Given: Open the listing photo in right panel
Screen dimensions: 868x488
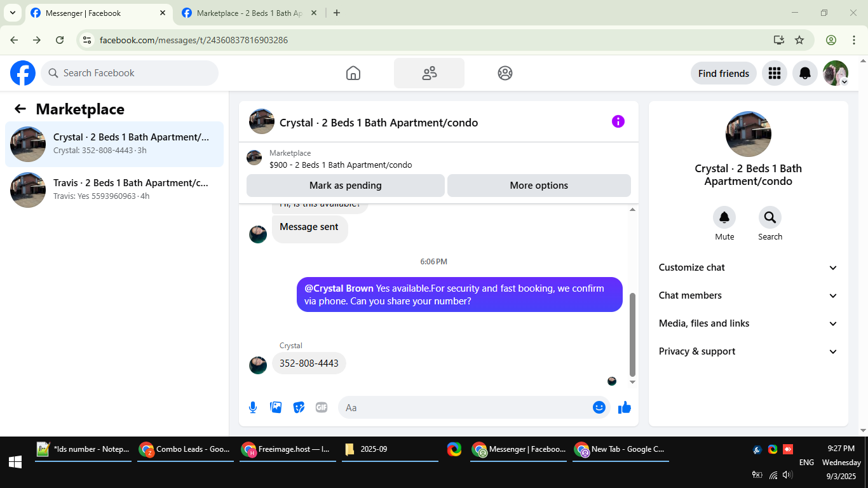Looking at the screenshot, I should coord(749,134).
